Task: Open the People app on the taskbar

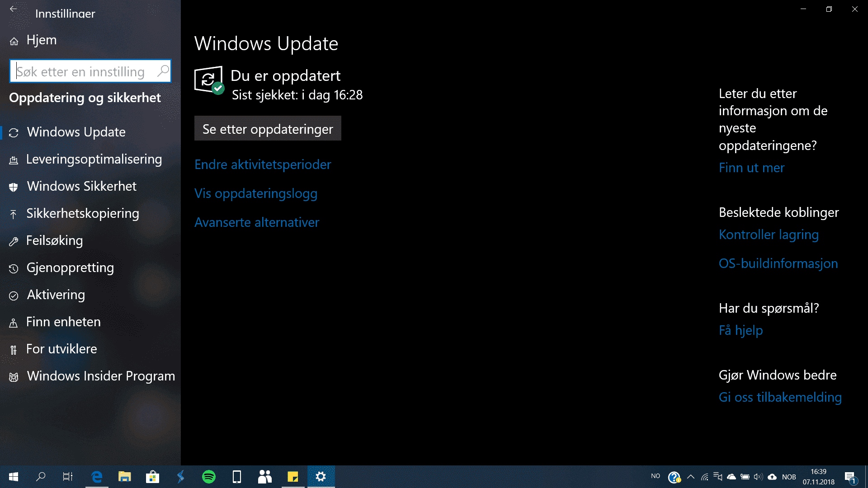Action: [x=264, y=477]
